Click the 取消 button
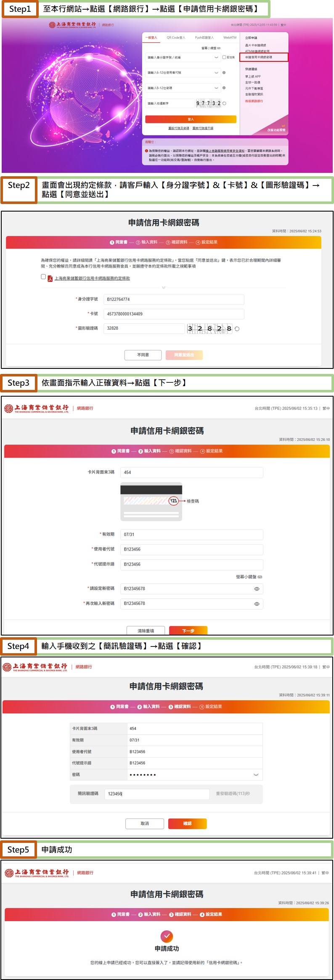The height and width of the screenshot is (980, 334). pyautogui.click(x=145, y=824)
